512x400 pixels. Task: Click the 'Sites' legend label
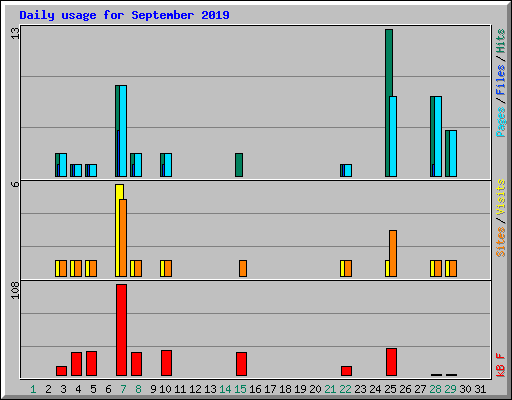[x=500, y=242]
